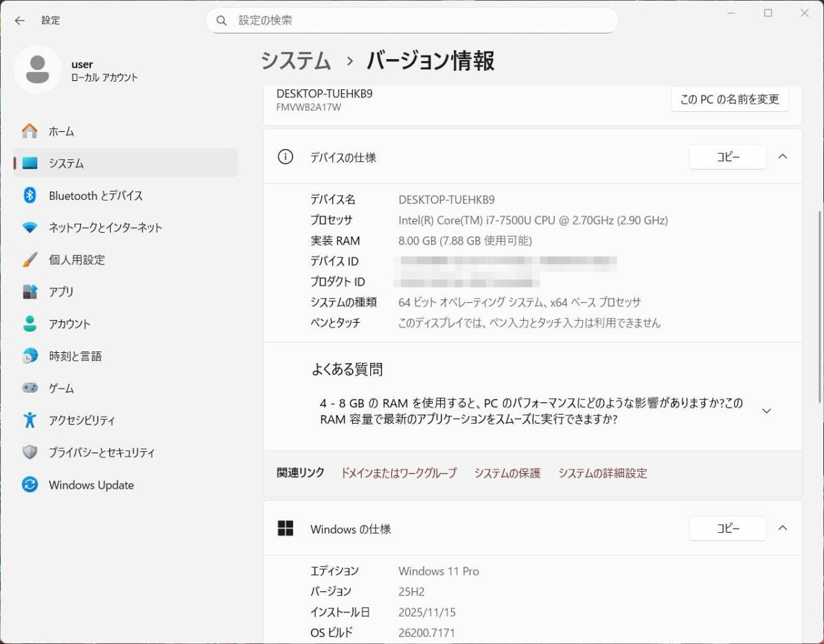
Task: Click the 設定の検索 search field
Action: click(412, 21)
